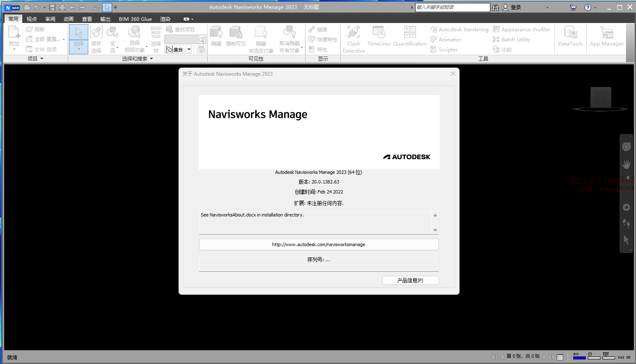Open the App Manager
The width and height of the screenshot is (636, 364).
point(606,36)
